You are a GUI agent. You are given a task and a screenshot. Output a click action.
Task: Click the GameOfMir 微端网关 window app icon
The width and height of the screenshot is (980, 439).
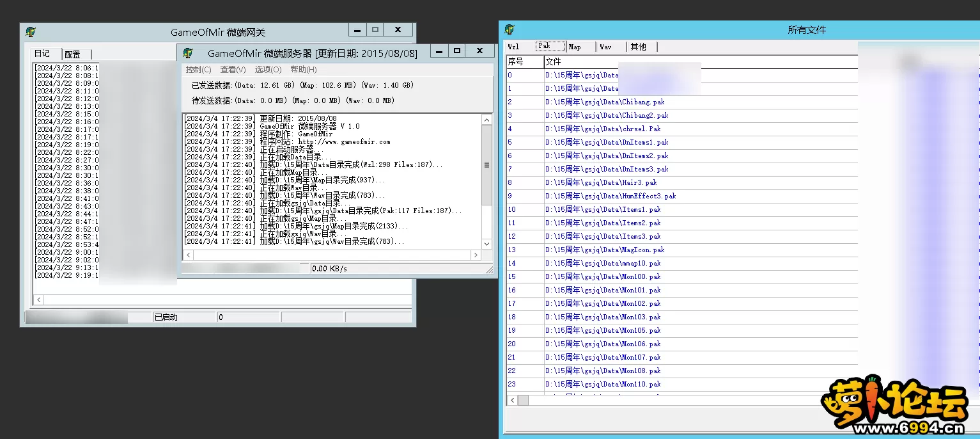point(31,31)
